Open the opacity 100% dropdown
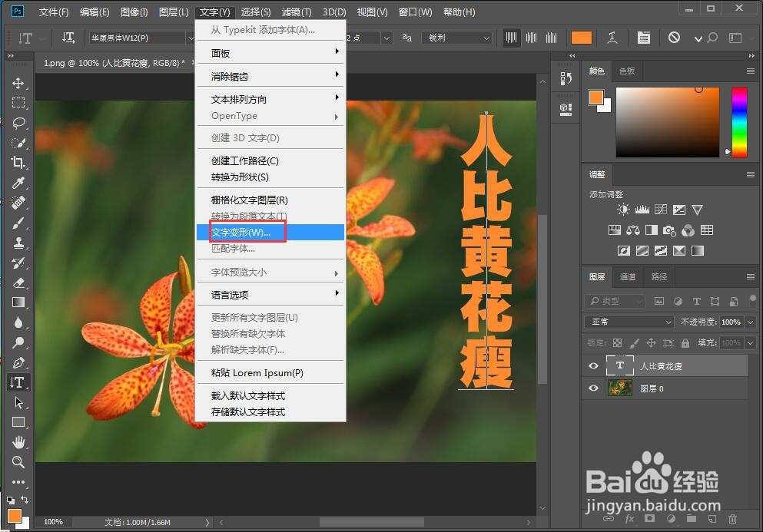This screenshot has width=763, height=532. point(751,322)
